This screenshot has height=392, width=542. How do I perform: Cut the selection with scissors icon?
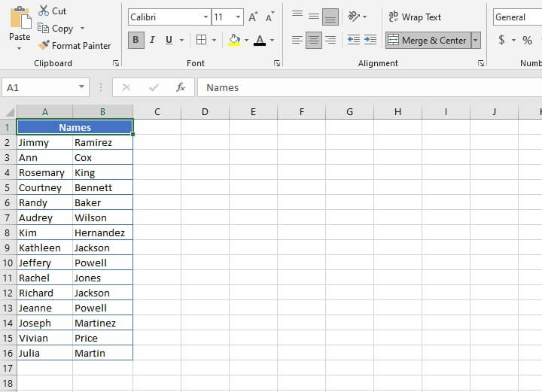point(44,11)
